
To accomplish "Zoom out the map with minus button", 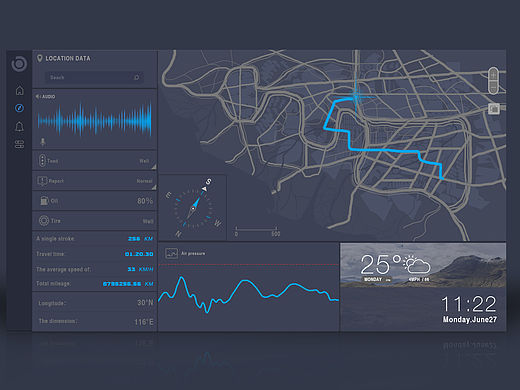I will point(493,87).
